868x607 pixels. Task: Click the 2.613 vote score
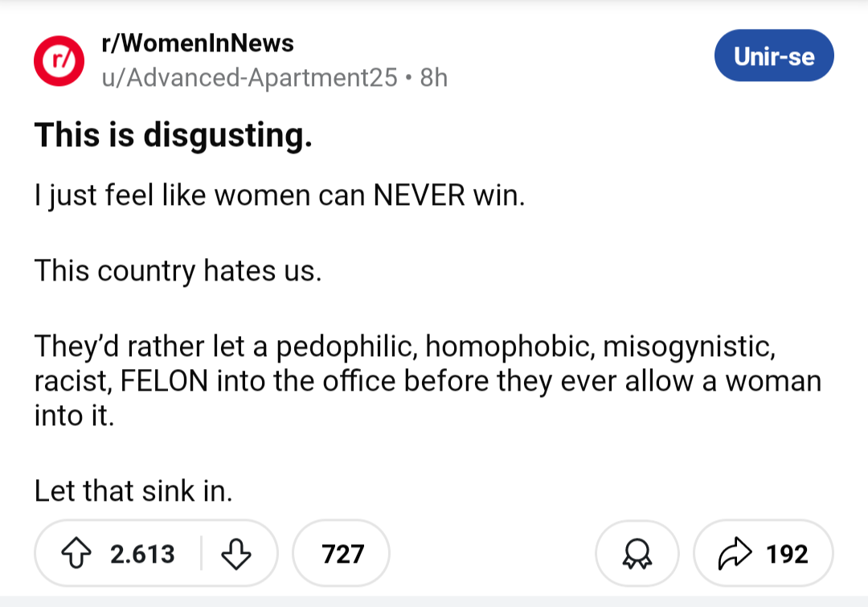click(x=141, y=554)
